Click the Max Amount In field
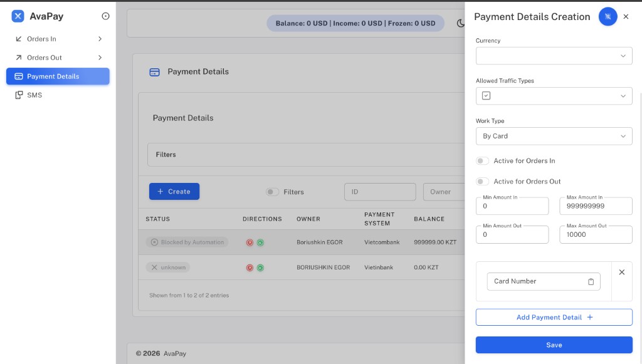The width and height of the screenshot is (642, 364). point(596,206)
